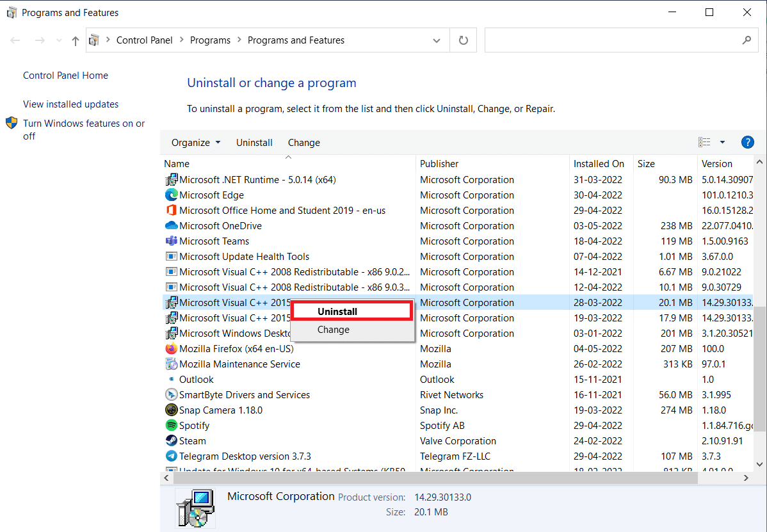Click the Microsoft Edge program icon
The width and height of the screenshot is (767, 532).
[x=171, y=195]
